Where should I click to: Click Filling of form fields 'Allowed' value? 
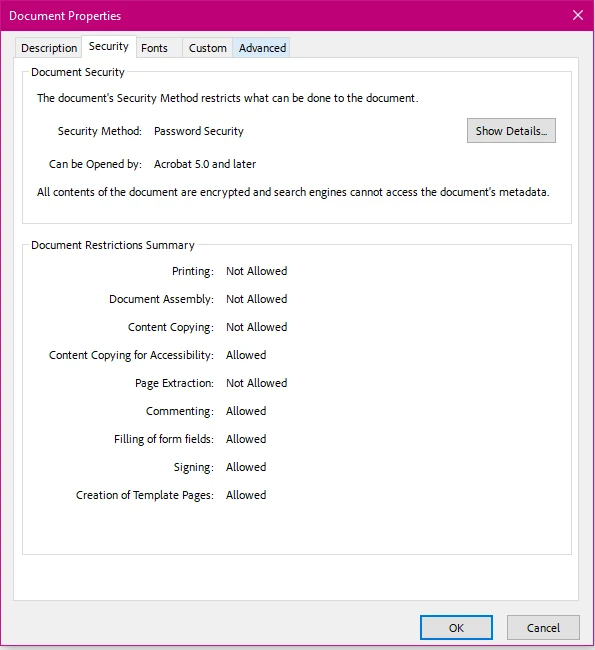(x=246, y=439)
